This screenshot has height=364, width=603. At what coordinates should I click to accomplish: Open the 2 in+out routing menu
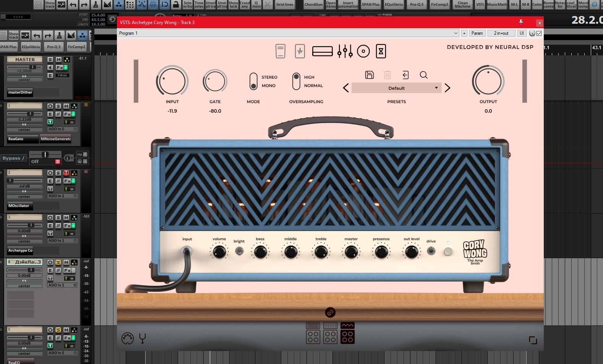501,33
